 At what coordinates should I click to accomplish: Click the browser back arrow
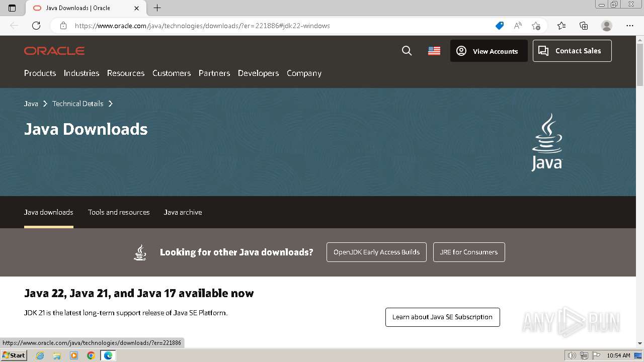14,26
